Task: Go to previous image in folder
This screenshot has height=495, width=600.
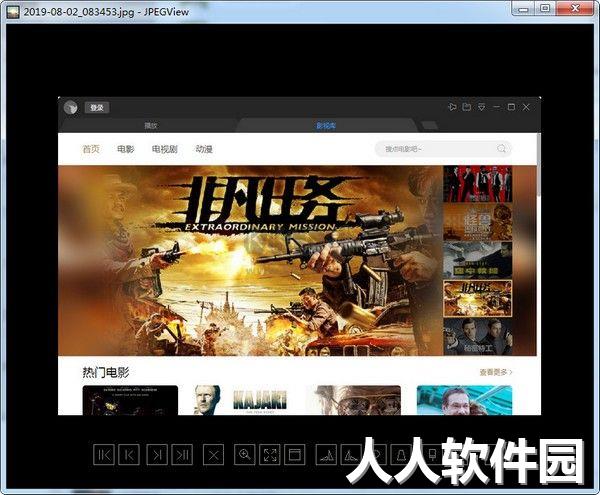Action: [x=129, y=455]
